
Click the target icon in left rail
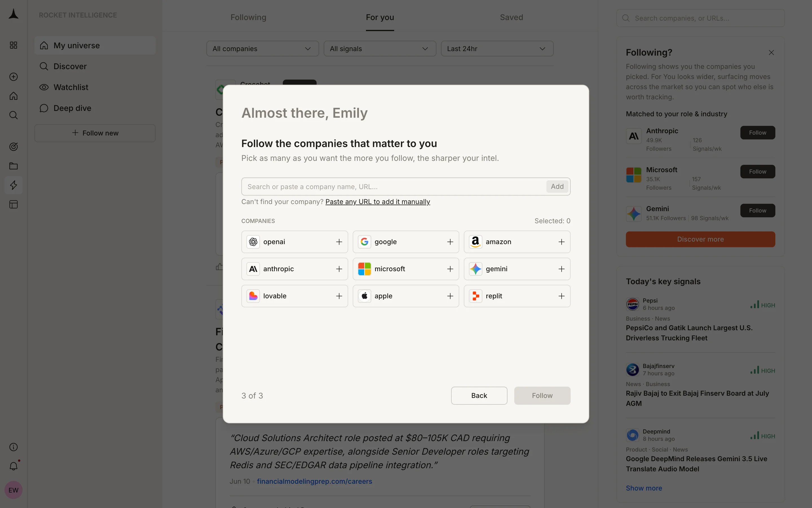pyautogui.click(x=14, y=147)
